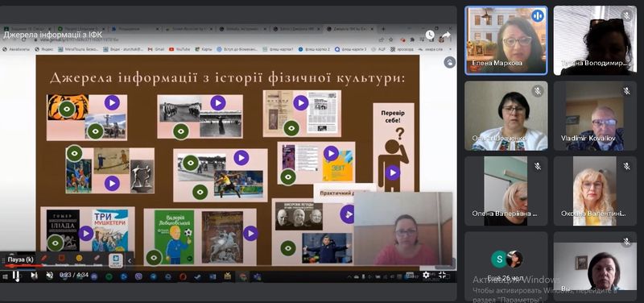
Task: Open the video settings gear
Action: [426, 275]
